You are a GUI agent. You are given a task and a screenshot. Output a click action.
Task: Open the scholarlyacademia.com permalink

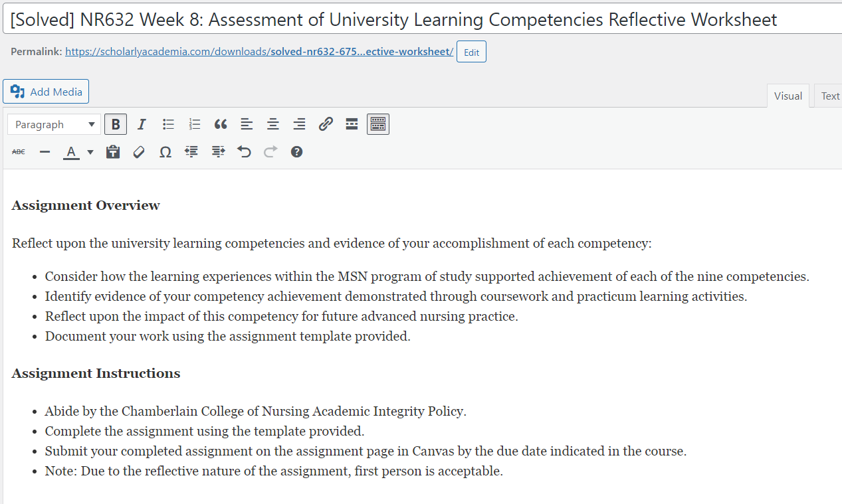(259, 51)
